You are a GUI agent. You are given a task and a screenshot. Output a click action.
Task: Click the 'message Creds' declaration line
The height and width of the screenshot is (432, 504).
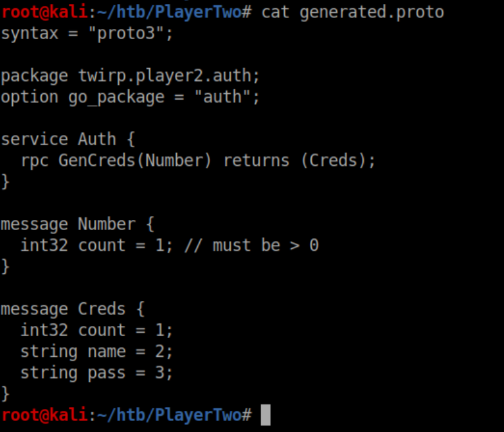pyautogui.click(x=73, y=309)
